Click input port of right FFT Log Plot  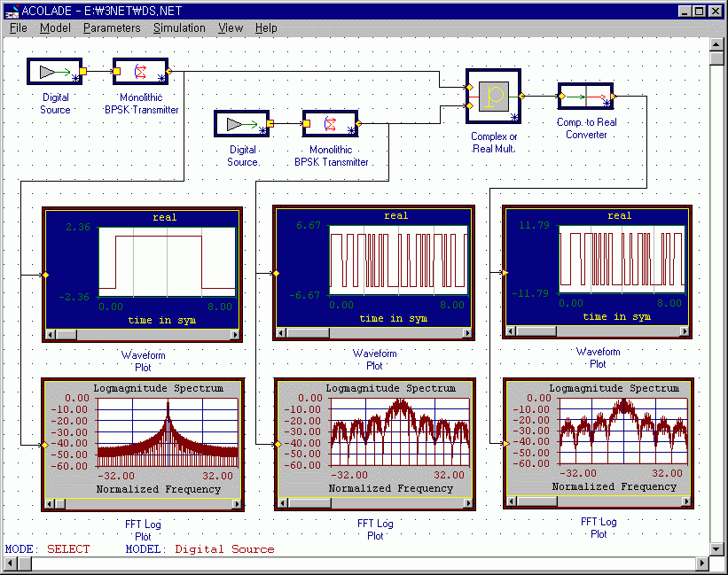pos(506,444)
